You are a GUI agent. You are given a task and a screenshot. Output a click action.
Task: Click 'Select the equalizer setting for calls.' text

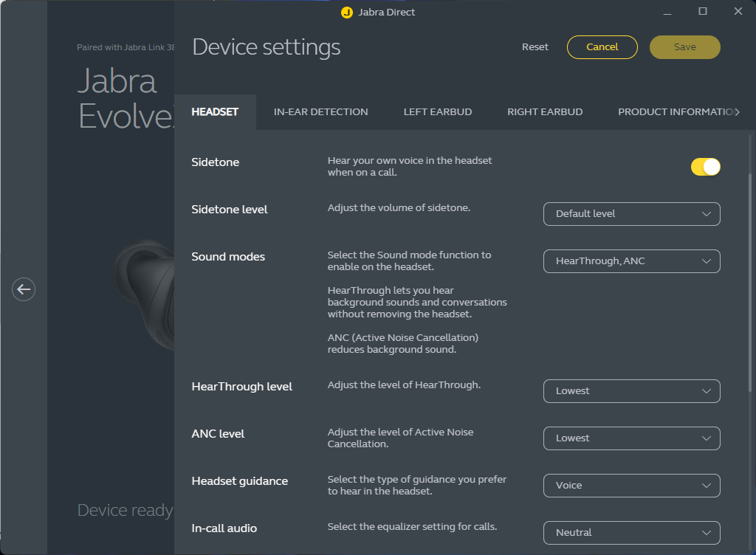pyautogui.click(x=412, y=526)
